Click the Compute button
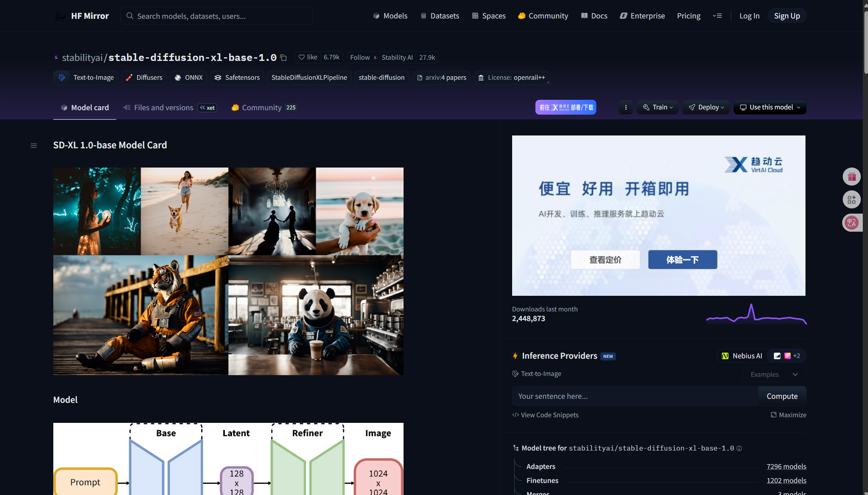Screen dimensions: 868x495 point(782,396)
